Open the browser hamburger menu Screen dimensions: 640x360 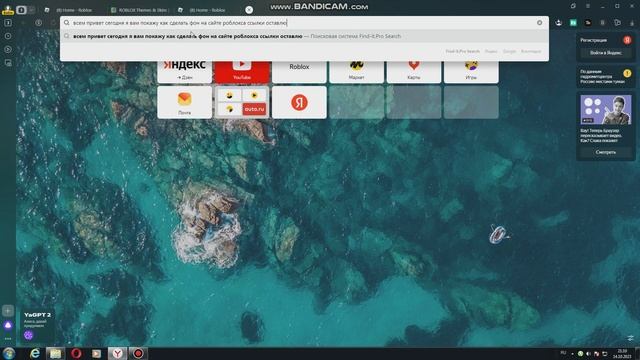click(588, 6)
